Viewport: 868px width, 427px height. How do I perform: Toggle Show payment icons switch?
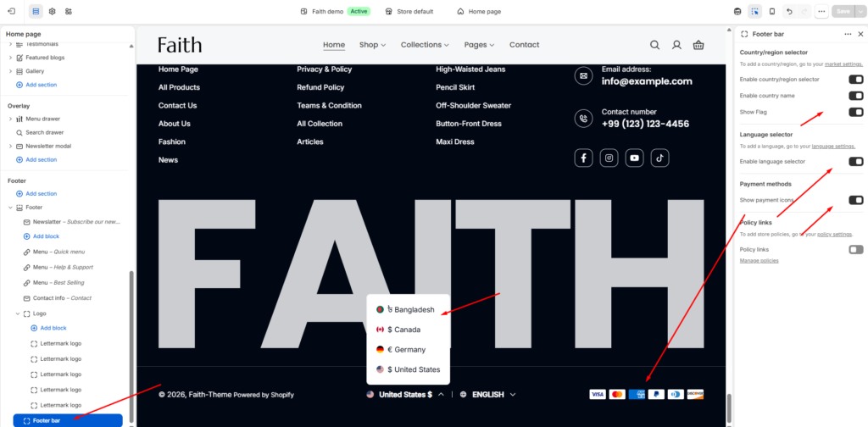point(856,200)
